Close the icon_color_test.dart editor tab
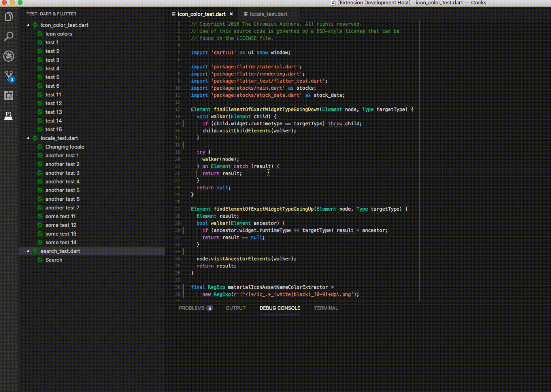 [231, 14]
